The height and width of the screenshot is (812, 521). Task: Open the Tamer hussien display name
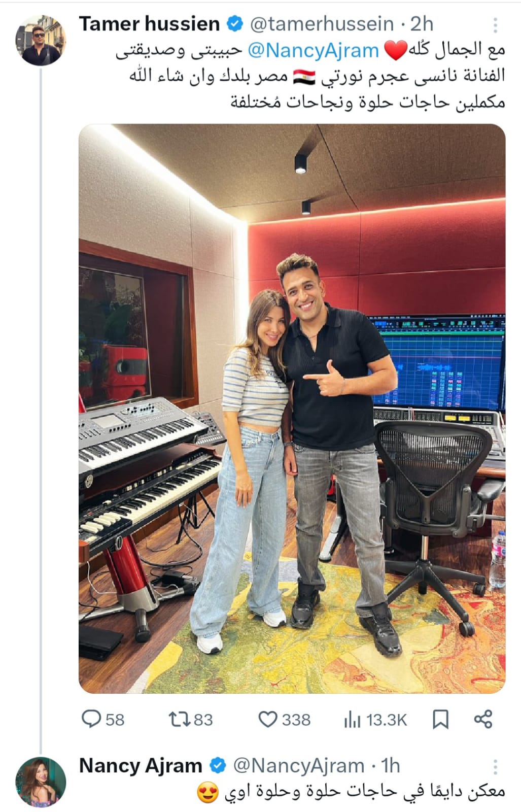pos(150,24)
